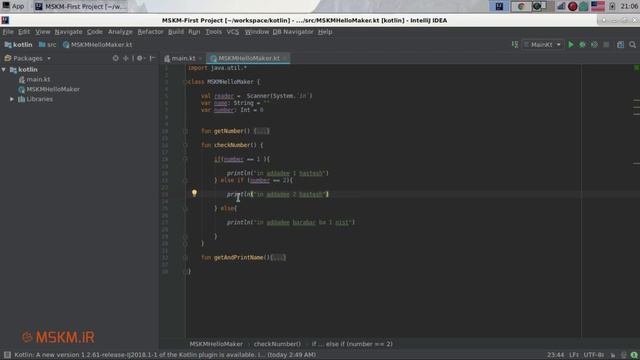Open the App menu in the system panel
This screenshot has width=640, height=360.
point(13,6)
